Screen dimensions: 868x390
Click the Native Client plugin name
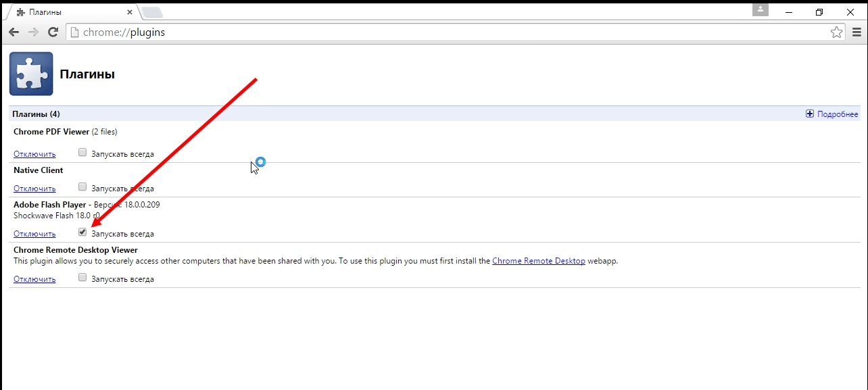(39, 170)
